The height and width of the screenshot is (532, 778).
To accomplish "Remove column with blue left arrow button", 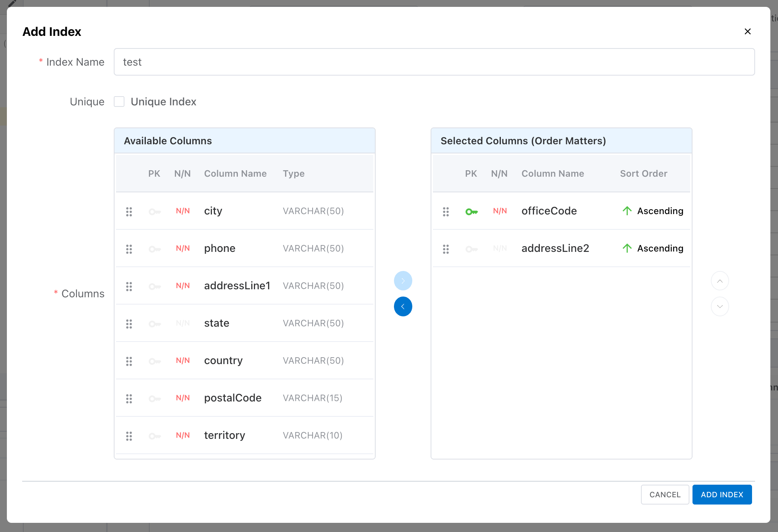I will click(x=403, y=306).
